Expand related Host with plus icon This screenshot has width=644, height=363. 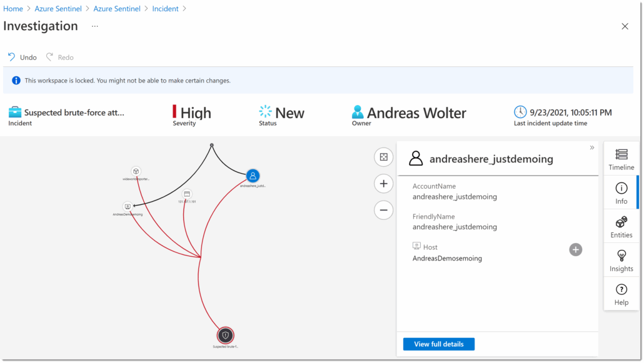[575, 250]
